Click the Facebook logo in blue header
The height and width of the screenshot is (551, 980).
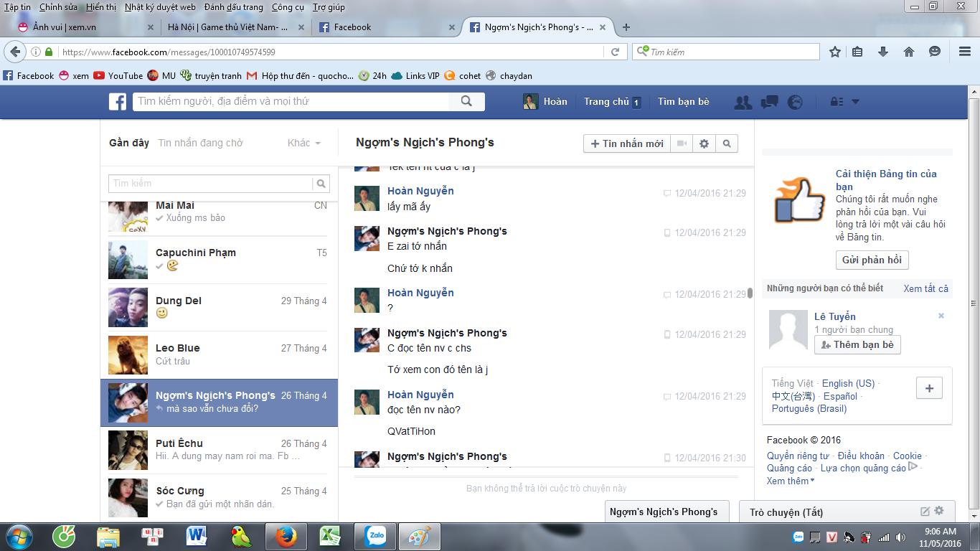coord(118,102)
